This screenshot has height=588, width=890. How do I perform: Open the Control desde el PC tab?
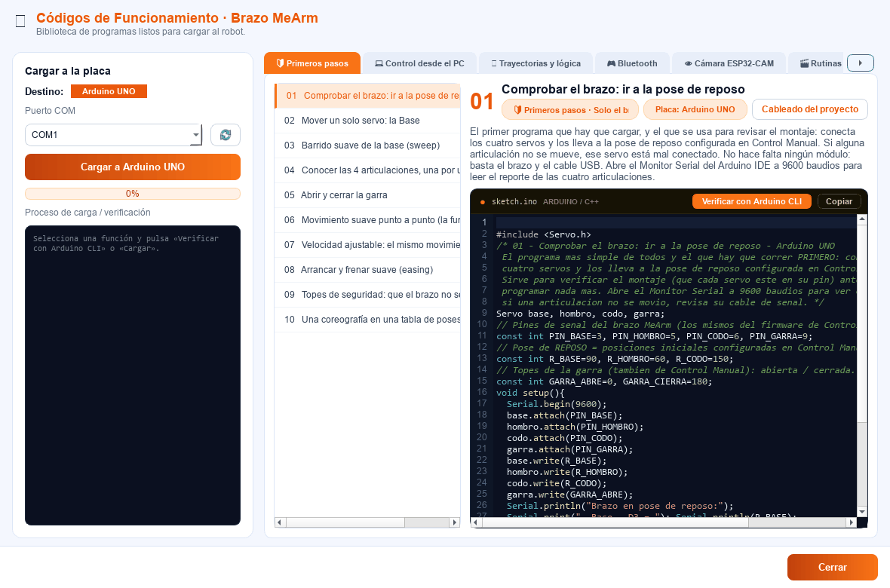[x=419, y=63]
